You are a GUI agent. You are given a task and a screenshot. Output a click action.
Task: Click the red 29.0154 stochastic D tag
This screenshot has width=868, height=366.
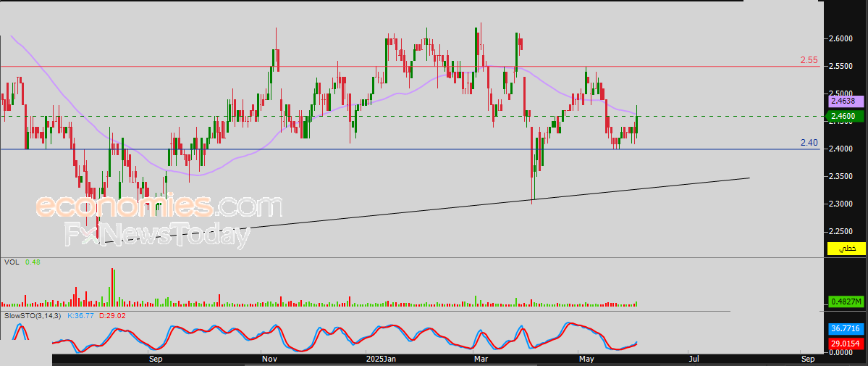(x=846, y=344)
